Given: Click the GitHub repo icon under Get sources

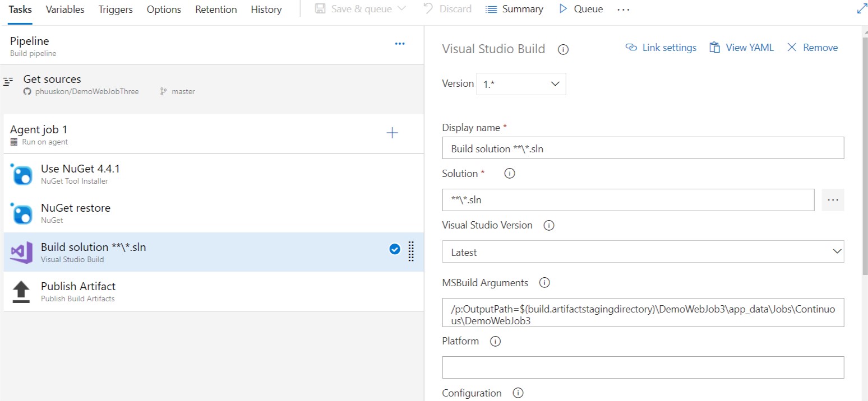Looking at the screenshot, I should (x=27, y=91).
